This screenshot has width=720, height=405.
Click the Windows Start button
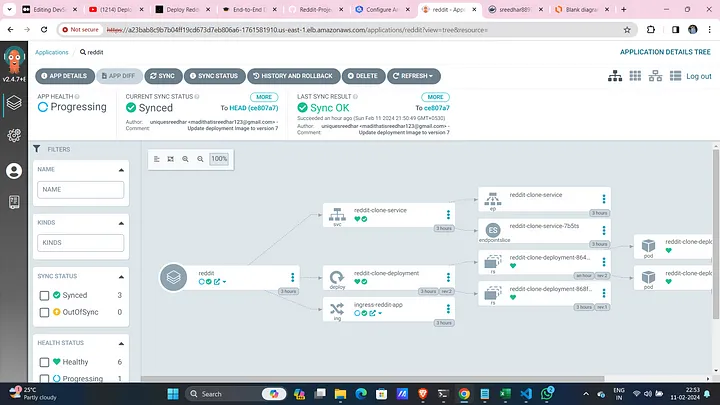pyautogui.click(x=173, y=394)
